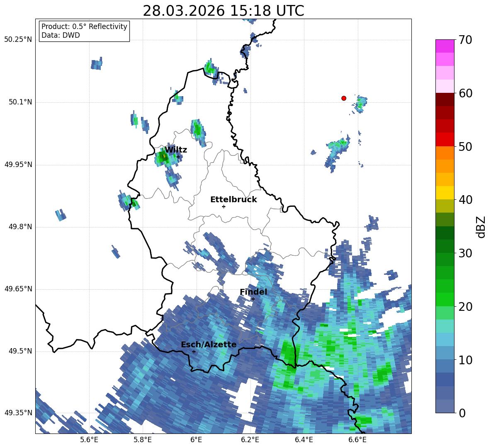Image resolution: width=491 pixels, height=448 pixels.
Task: Click the 6.2°E longitude tick label
Action: click(x=250, y=440)
